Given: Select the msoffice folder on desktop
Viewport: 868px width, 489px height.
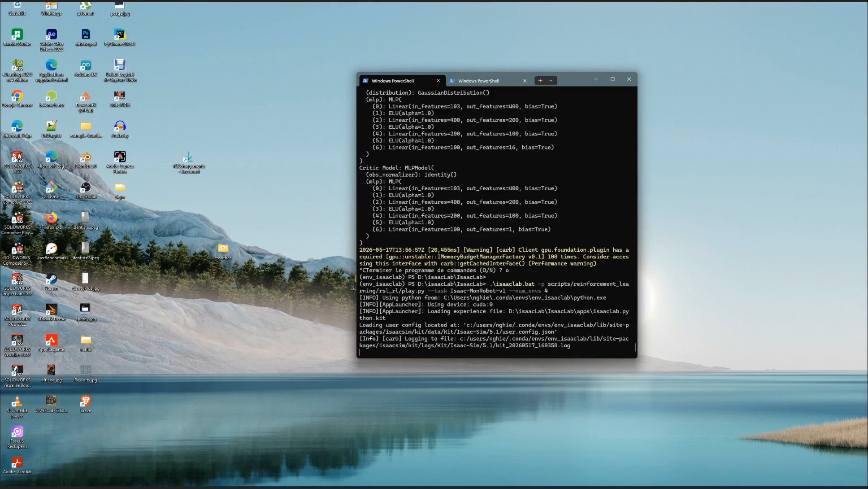Looking at the screenshot, I should pyautogui.click(x=223, y=251).
